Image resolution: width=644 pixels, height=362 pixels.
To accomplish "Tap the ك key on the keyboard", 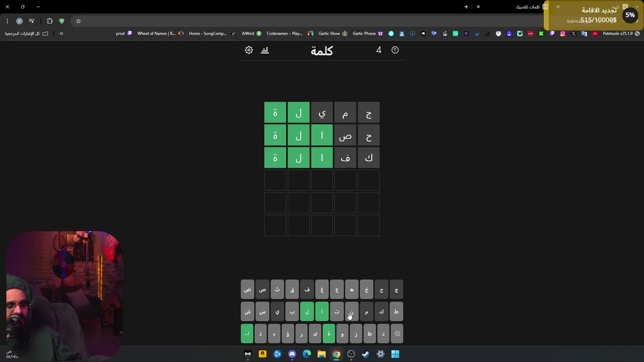I will click(x=381, y=312).
